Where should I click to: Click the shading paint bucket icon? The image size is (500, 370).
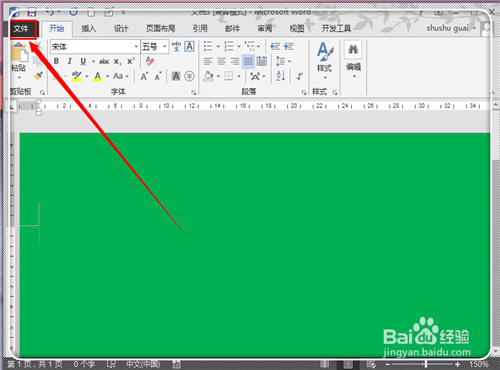[209, 76]
